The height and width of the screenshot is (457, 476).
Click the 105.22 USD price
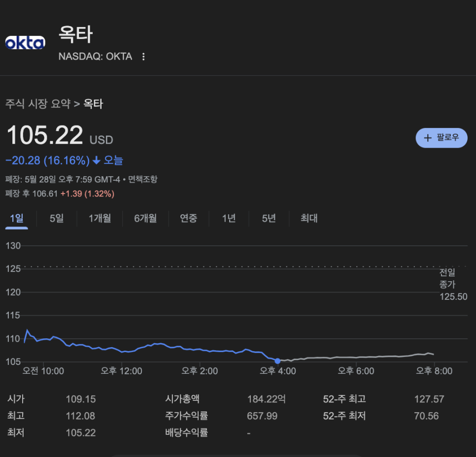[x=60, y=135]
